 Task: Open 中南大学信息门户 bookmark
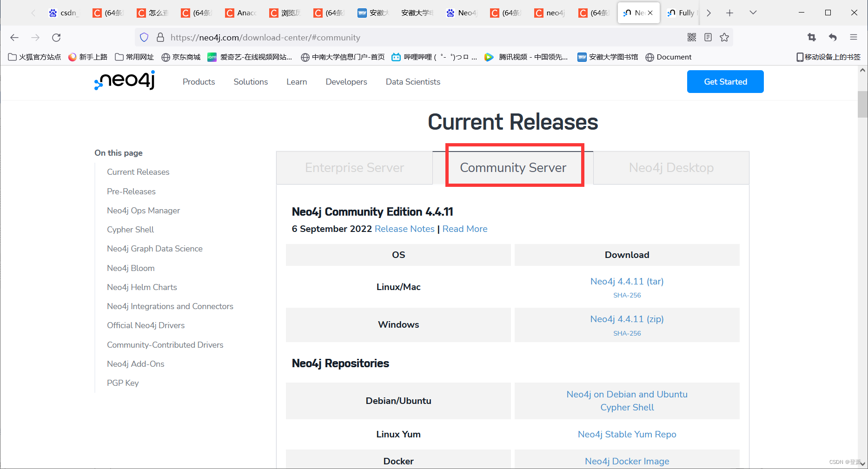(343, 57)
